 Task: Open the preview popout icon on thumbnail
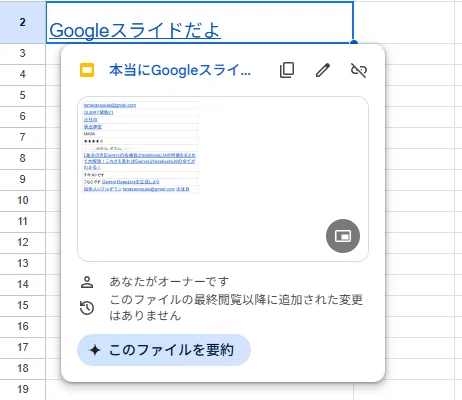(343, 236)
